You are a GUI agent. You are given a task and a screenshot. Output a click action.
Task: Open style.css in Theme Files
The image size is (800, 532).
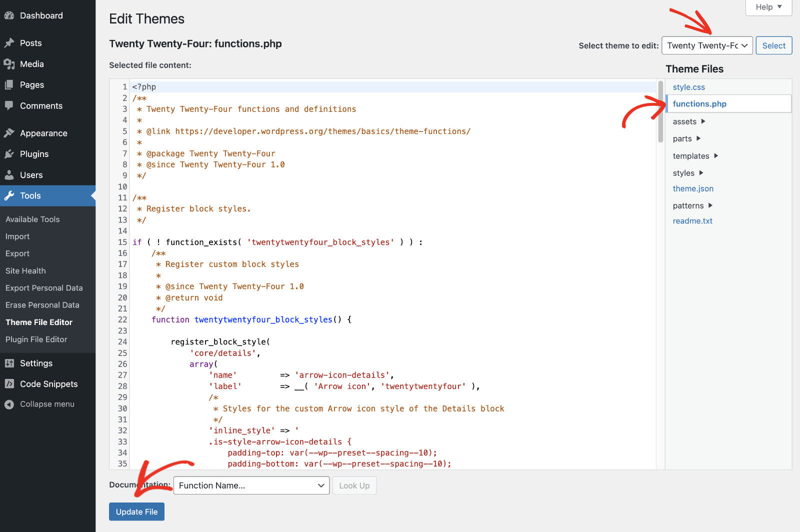688,87
